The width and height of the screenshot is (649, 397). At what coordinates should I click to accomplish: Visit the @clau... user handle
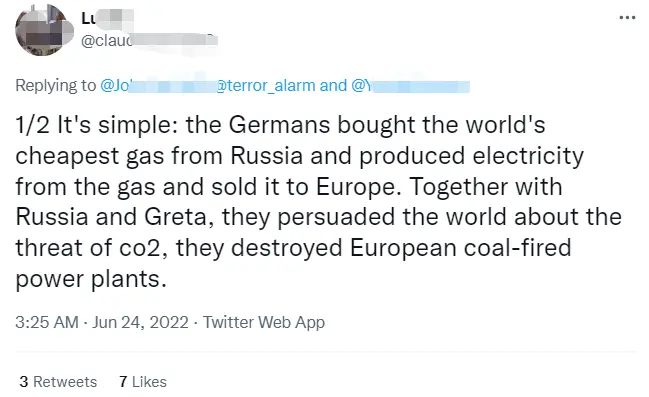coord(149,41)
